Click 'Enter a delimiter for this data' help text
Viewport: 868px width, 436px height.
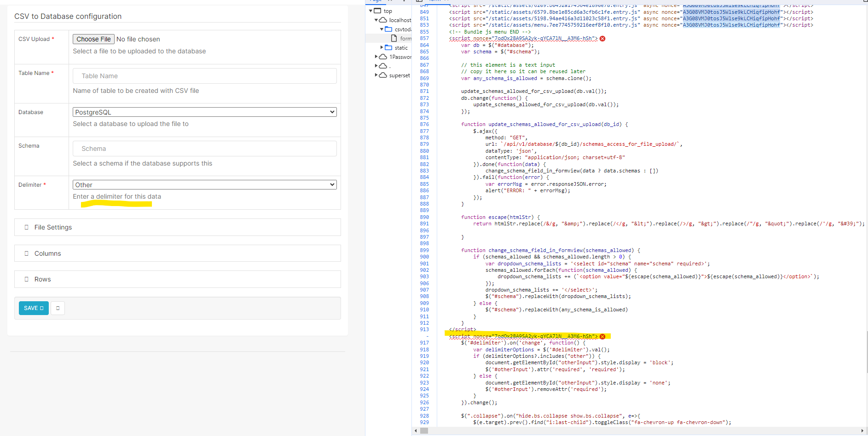(117, 196)
